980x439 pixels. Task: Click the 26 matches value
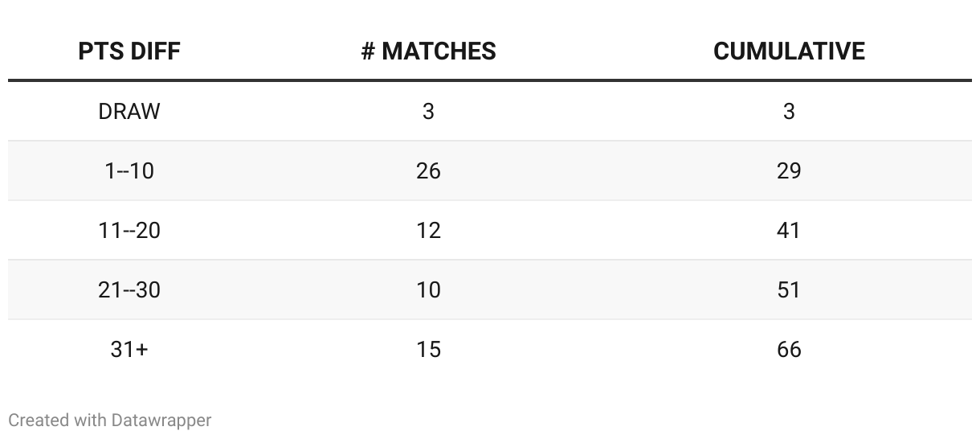point(428,170)
